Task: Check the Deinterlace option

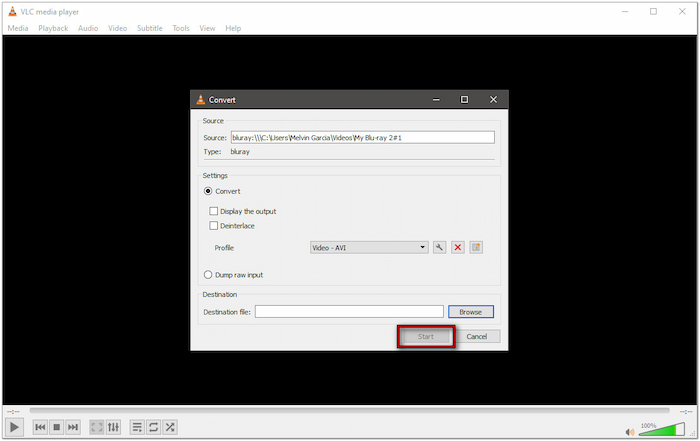Action: coord(214,226)
